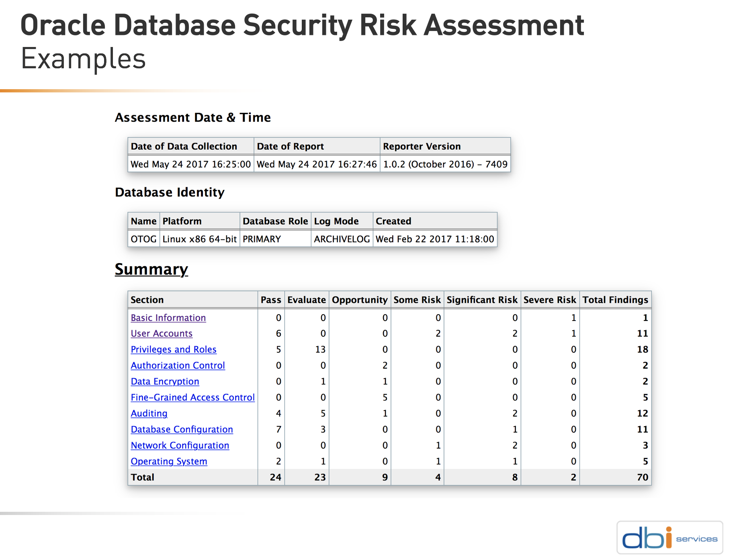Click the Evaluate column header
This screenshot has width=749, height=560.
click(307, 300)
